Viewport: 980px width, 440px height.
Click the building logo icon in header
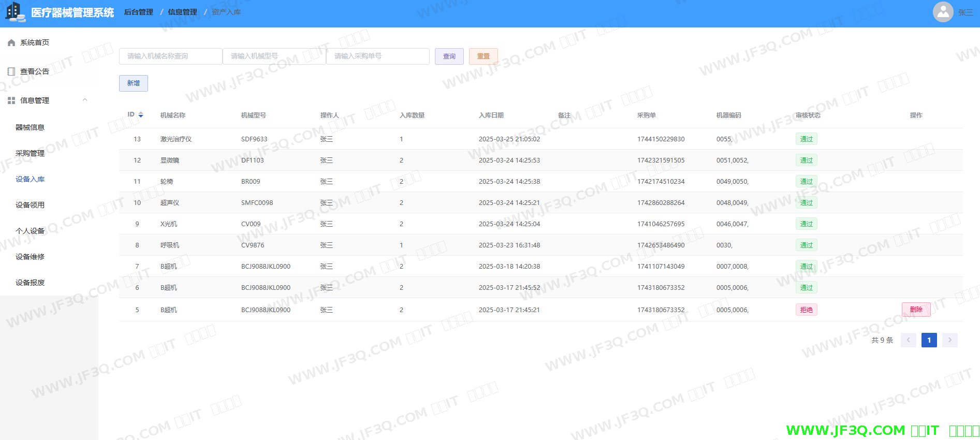(x=14, y=12)
